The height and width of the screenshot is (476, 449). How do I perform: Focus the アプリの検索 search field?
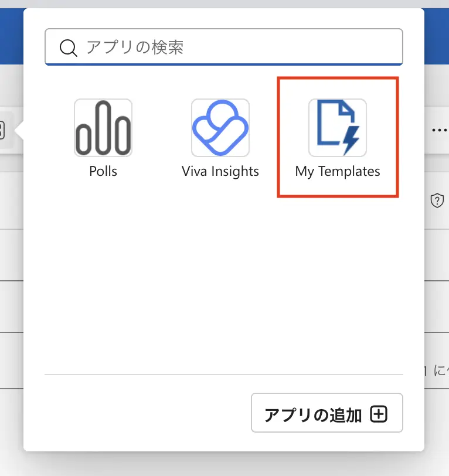(x=234, y=47)
